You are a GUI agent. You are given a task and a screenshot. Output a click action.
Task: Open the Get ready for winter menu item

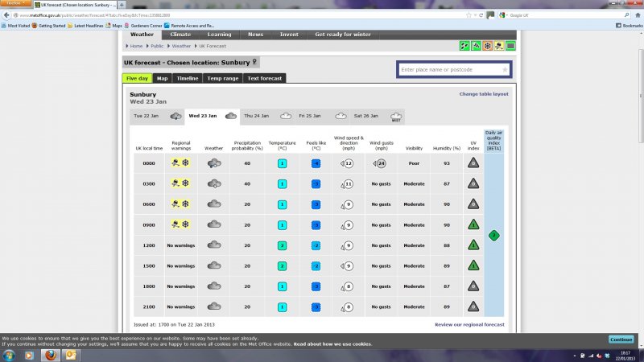click(343, 35)
